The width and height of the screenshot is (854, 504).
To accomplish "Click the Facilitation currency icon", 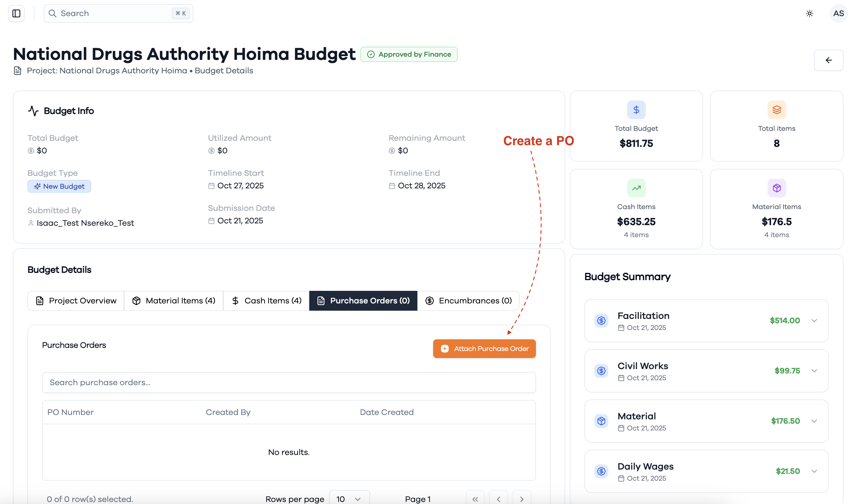I will click(x=601, y=321).
